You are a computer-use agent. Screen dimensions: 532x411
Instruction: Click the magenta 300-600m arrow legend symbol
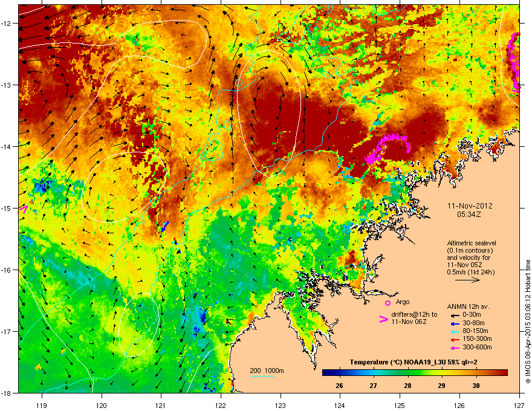click(455, 348)
